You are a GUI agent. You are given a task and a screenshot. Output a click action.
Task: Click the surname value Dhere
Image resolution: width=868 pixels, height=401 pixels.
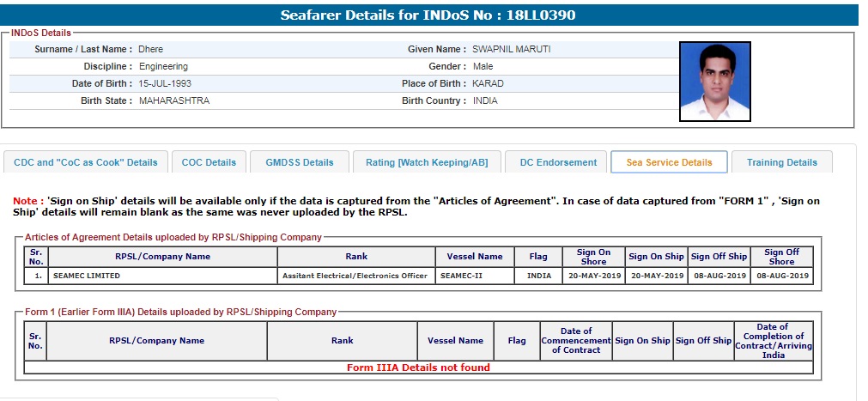(x=151, y=50)
